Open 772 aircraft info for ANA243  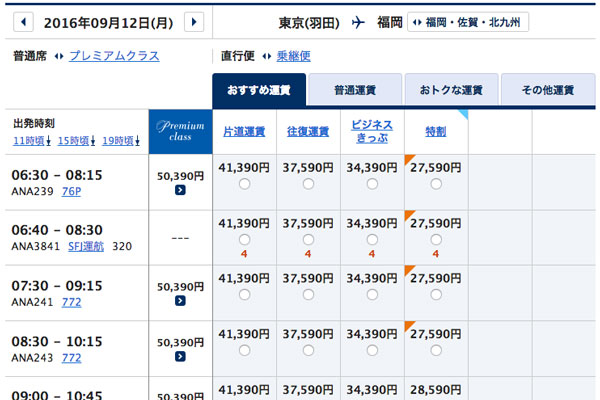point(72,358)
